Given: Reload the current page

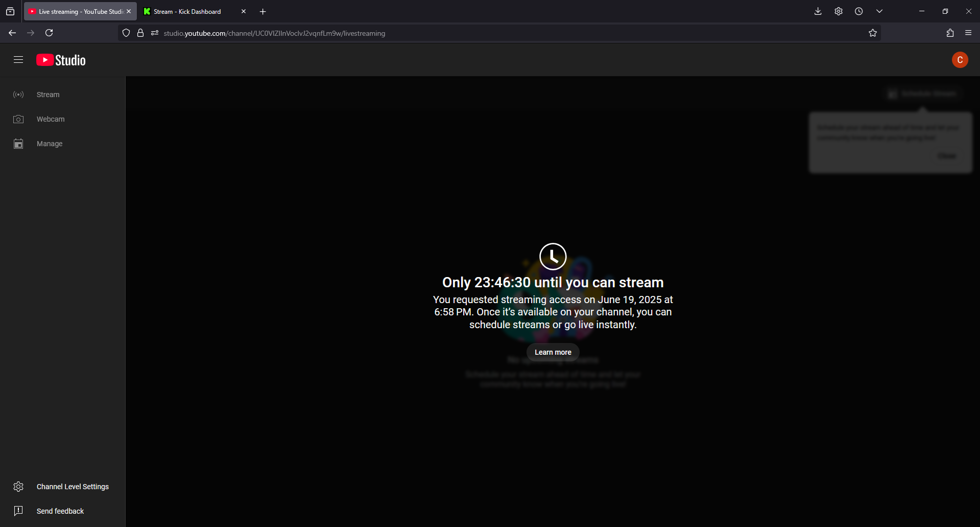Looking at the screenshot, I should 49,33.
